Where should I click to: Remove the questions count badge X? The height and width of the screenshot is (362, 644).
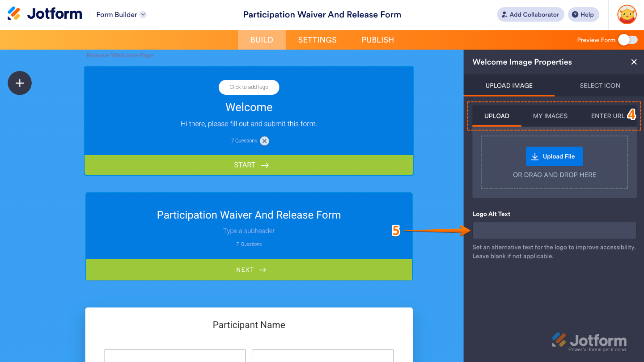[x=265, y=141]
